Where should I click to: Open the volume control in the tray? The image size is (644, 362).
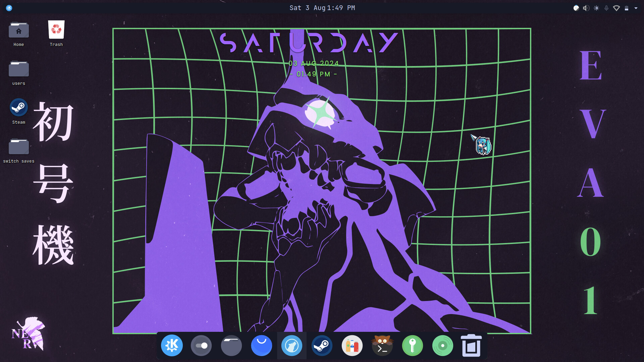click(x=586, y=8)
